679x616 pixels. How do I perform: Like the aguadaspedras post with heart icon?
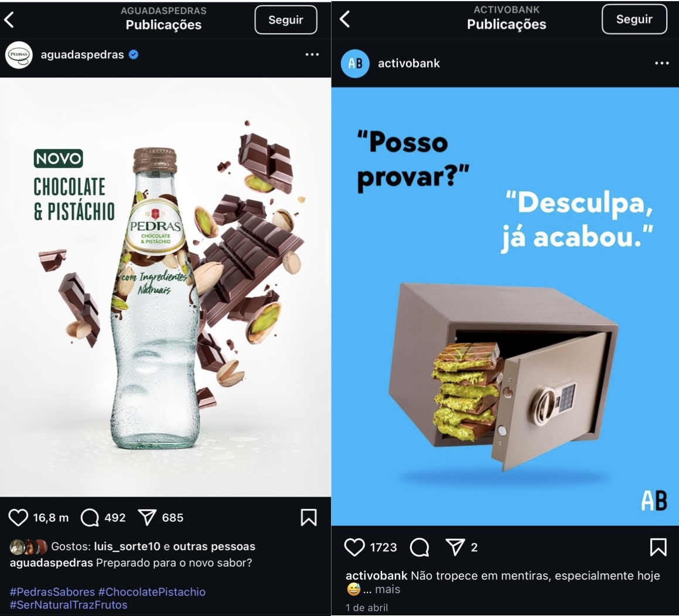tap(18, 517)
